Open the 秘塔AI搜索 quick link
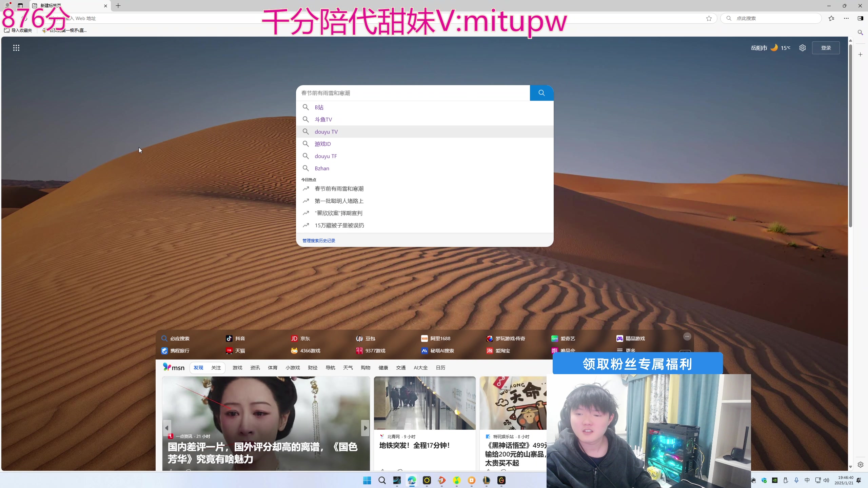Viewport: 868px width, 488px height. click(x=437, y=351)
